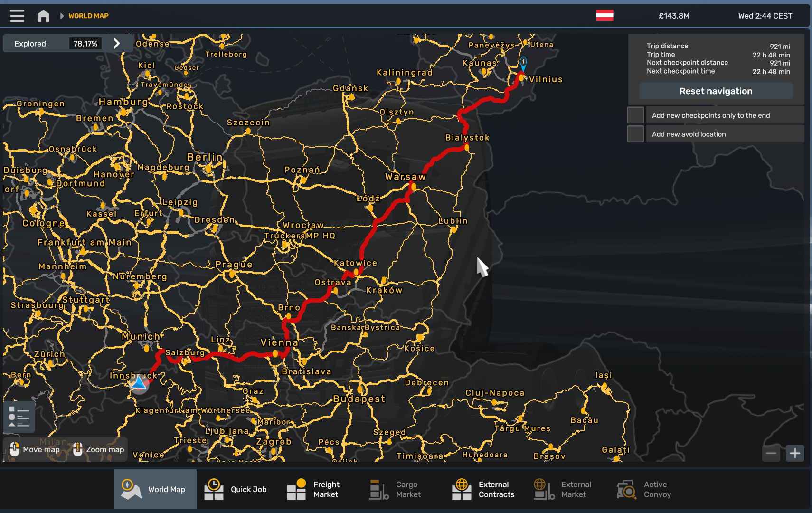This screenshot has height=513, width=812.
Task: Click the truck position marker near Innsbruck
Action: coord(139,383)
